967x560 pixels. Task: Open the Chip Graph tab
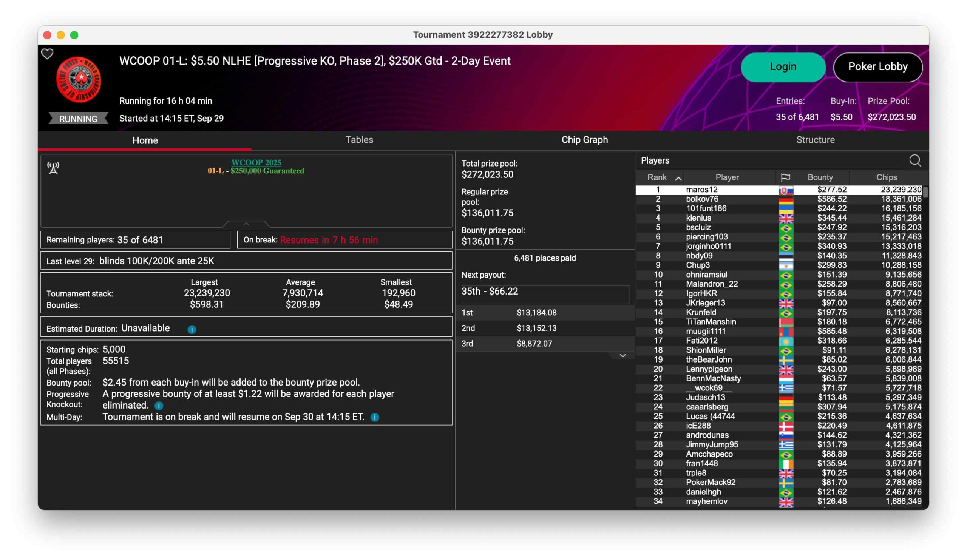pos(584,140)
